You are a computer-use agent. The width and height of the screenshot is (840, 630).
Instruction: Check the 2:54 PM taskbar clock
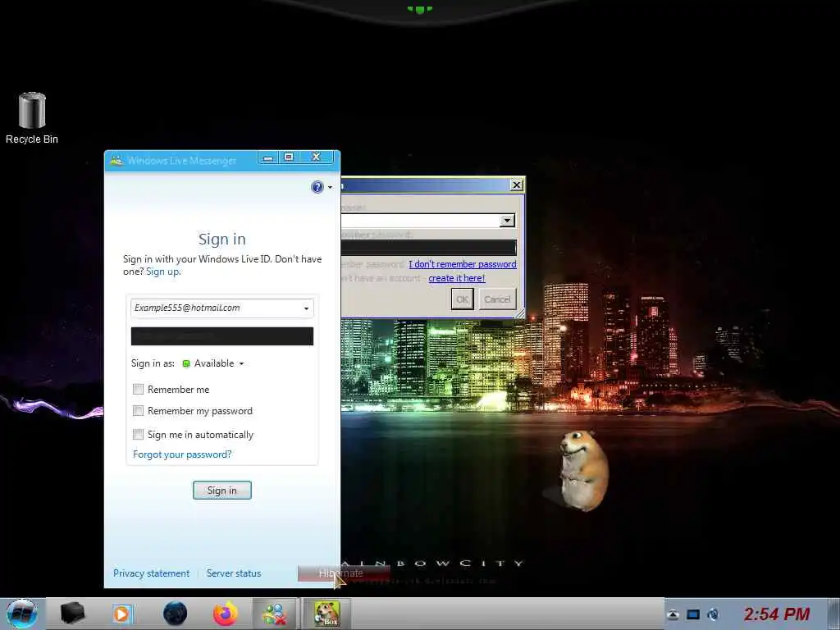click(x=776, y=614)
